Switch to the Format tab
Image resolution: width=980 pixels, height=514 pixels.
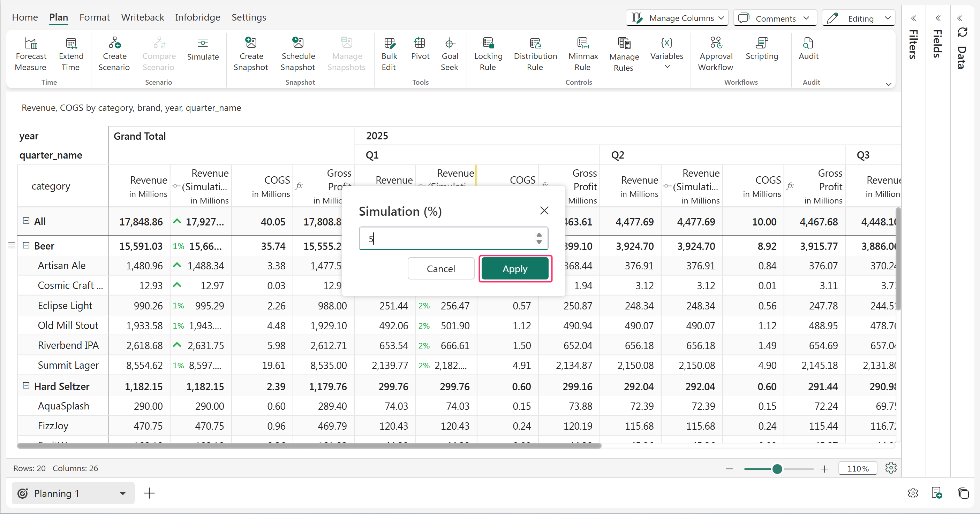[x=95, y=17]
